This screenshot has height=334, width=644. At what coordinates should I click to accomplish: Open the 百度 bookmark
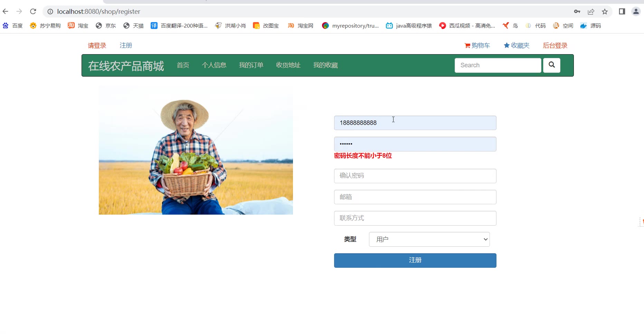point(12,26)
